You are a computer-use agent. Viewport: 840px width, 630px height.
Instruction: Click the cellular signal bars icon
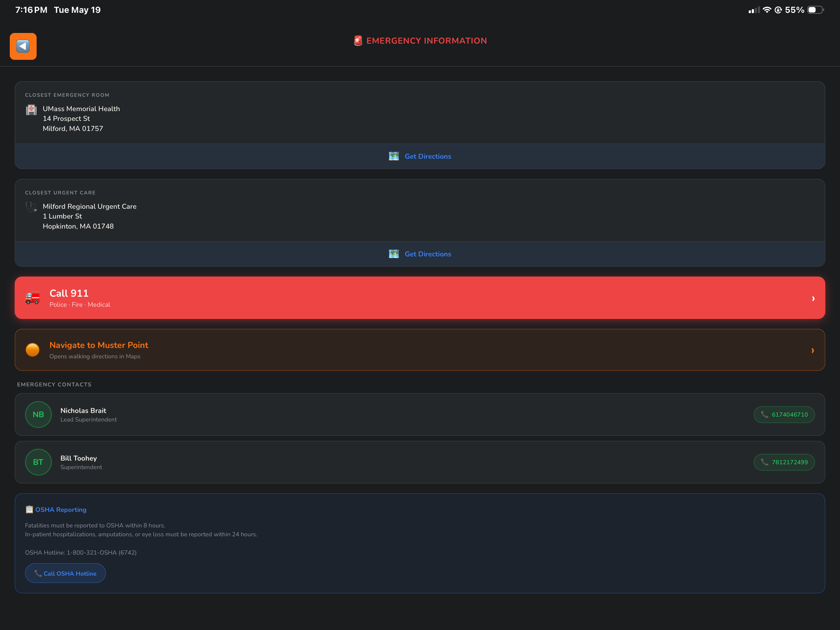[x=754, y=10]
